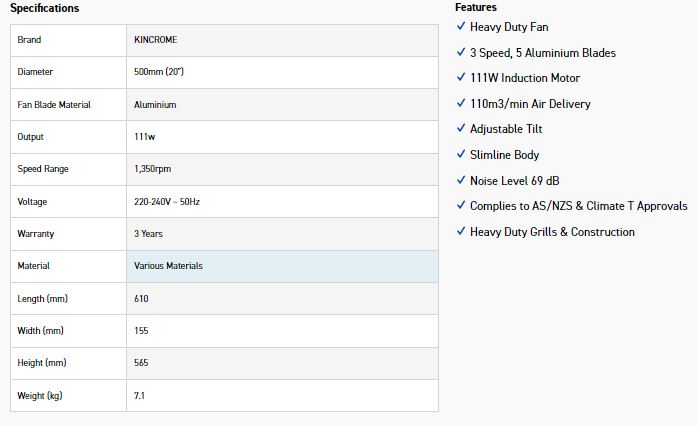Screen dimensions: 698x426
Task: Click checkmark next to Heavy Duty Grills & Construction
Action: tap(460, 232)
